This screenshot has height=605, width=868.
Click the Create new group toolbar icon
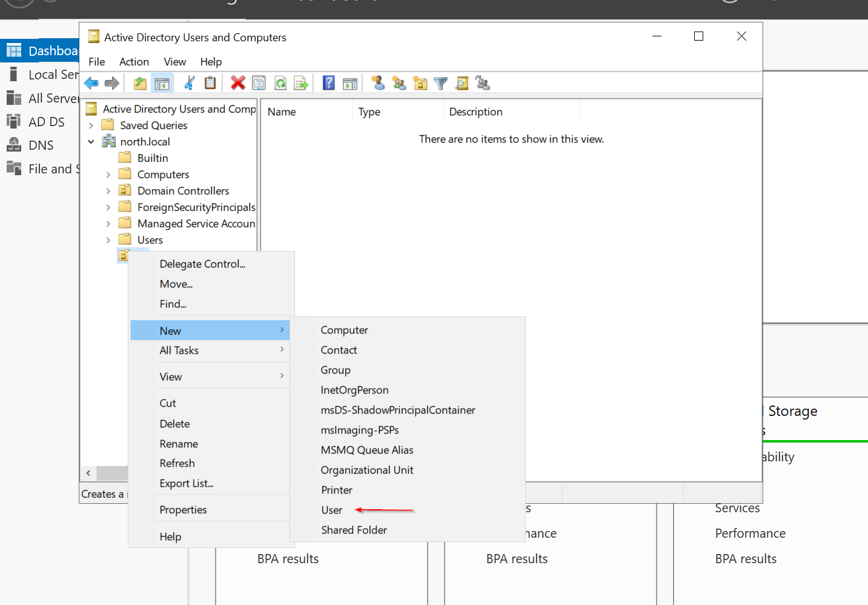(x=399, y=83)
